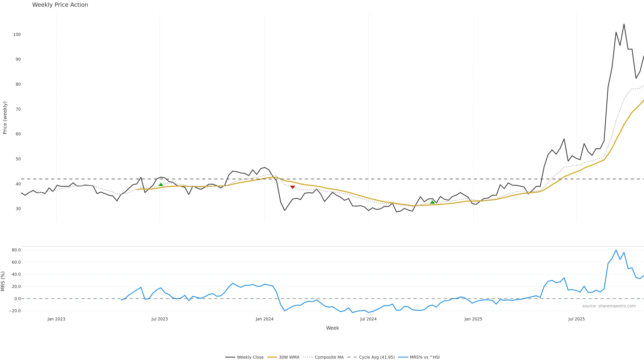The image size is (644, 362).
Task: Toggle Cycle Avg (41.95) legend label
Action: (377, 357)
